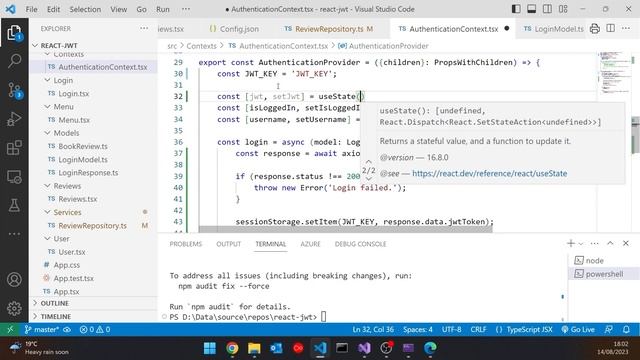Image resolution: width=640 pixels, height=360 pixels.
Task: Switch to PROBLEMS panel tab
Action: click(186, 244)
